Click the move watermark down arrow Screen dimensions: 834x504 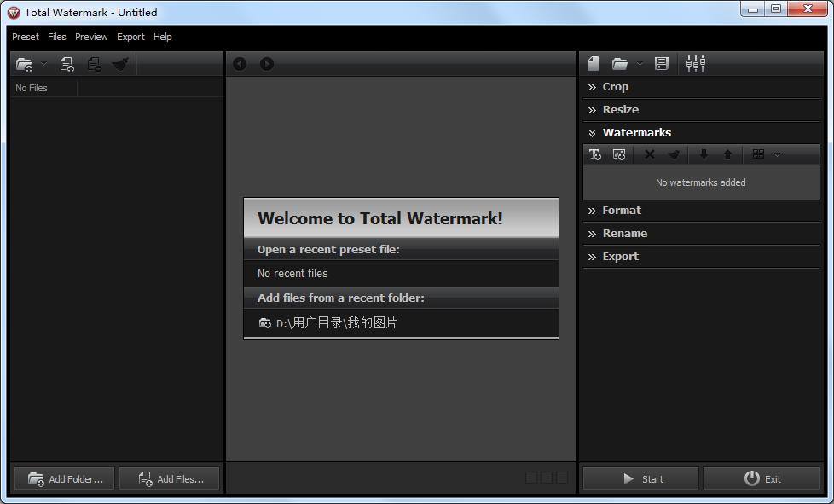tap(704, 154)
